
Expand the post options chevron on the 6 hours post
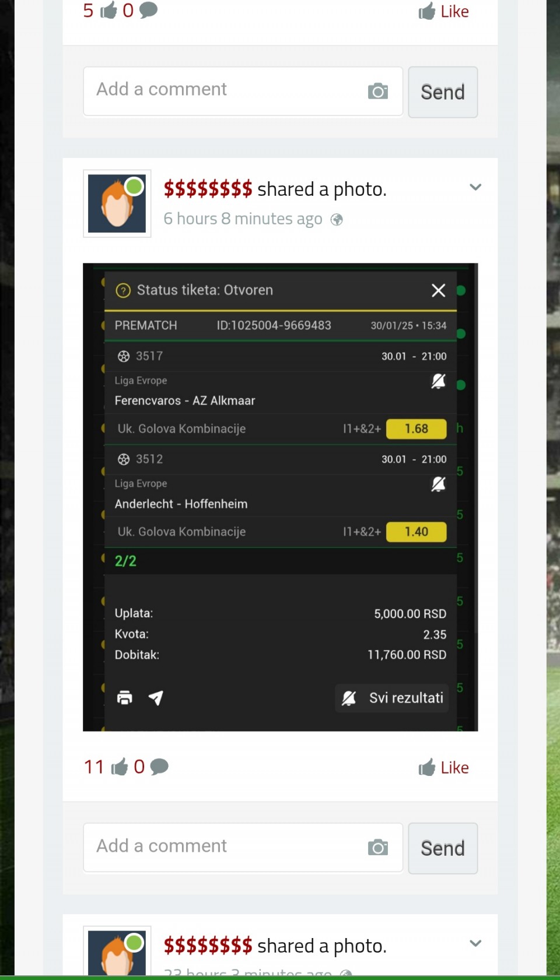[475, 187]
